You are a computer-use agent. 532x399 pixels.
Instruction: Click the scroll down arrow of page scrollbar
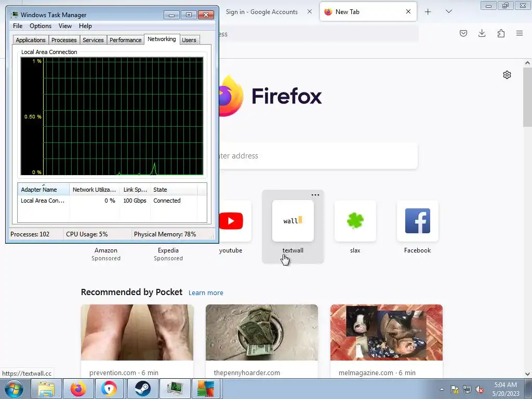click(x=527, y=374)
